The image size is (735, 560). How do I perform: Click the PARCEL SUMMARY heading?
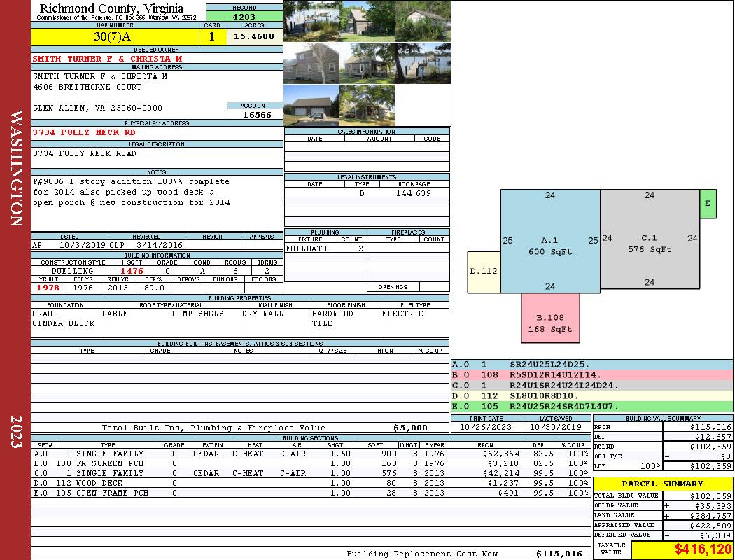tap(663, 484)
